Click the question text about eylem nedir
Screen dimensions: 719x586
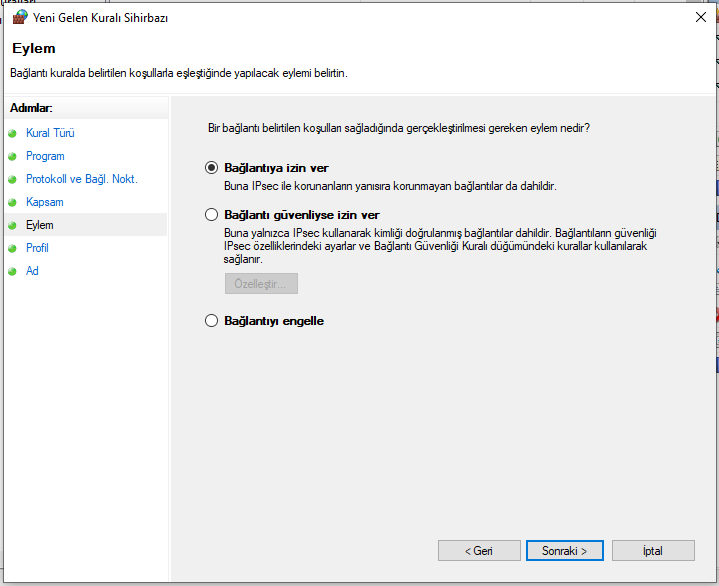click(398, 128)
